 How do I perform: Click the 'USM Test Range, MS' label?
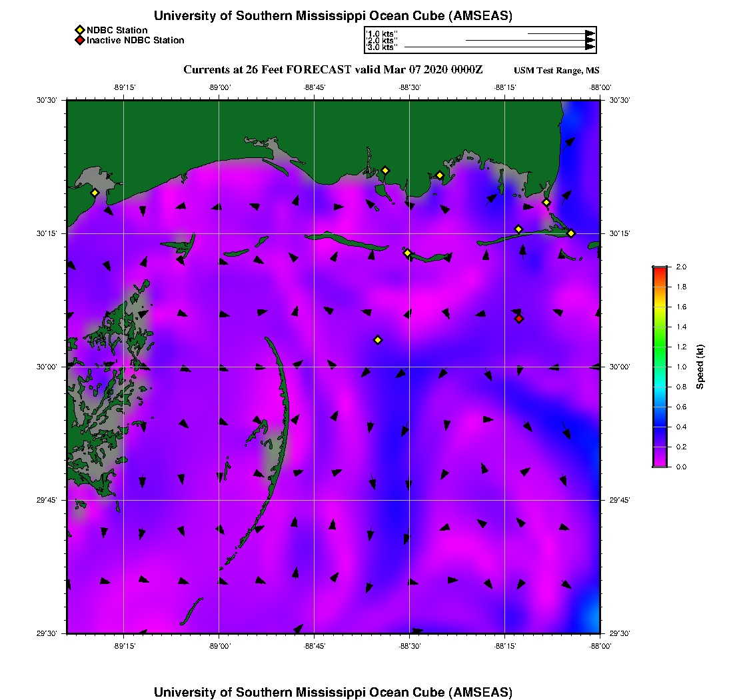tap(556, 71)
